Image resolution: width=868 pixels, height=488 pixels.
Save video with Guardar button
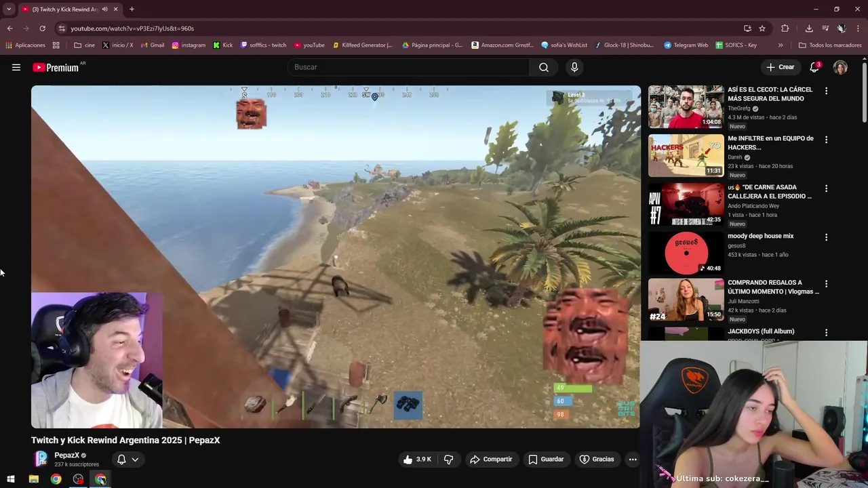tap(546, 460)
